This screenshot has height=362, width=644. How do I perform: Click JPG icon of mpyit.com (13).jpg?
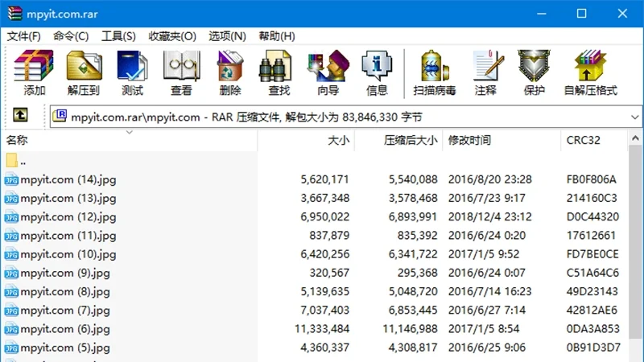click(x=11, y=198)
